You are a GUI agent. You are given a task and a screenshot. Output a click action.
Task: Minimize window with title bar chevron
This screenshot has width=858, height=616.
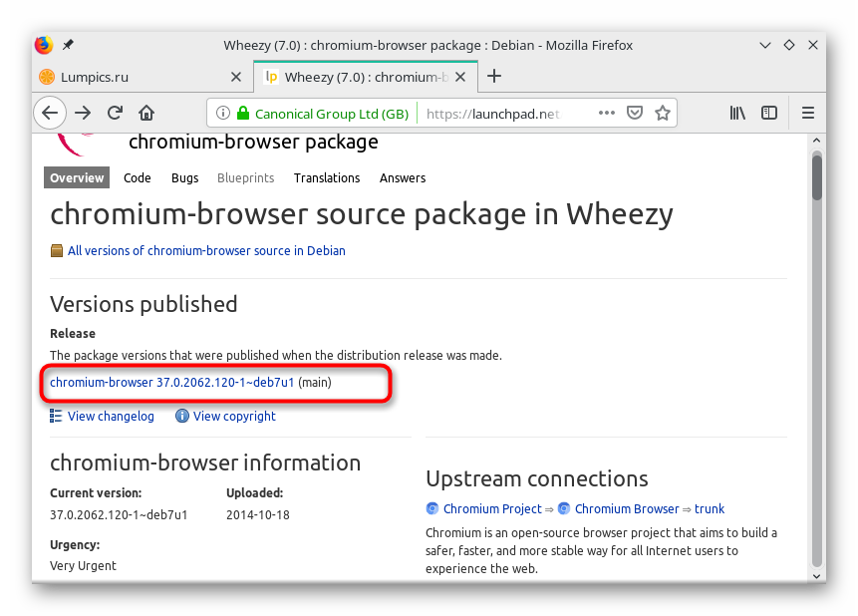pyautogui.click(x=765, y=45)
